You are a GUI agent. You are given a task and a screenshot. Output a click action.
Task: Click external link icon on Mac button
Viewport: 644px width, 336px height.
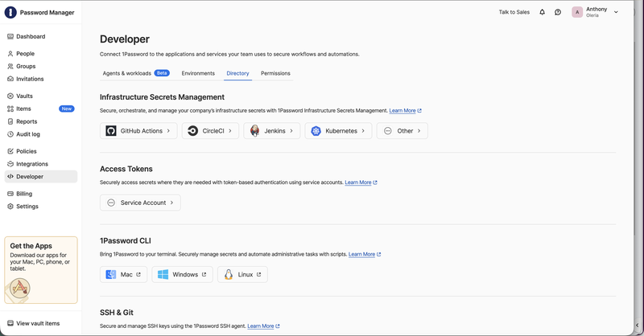click(138, 274)
